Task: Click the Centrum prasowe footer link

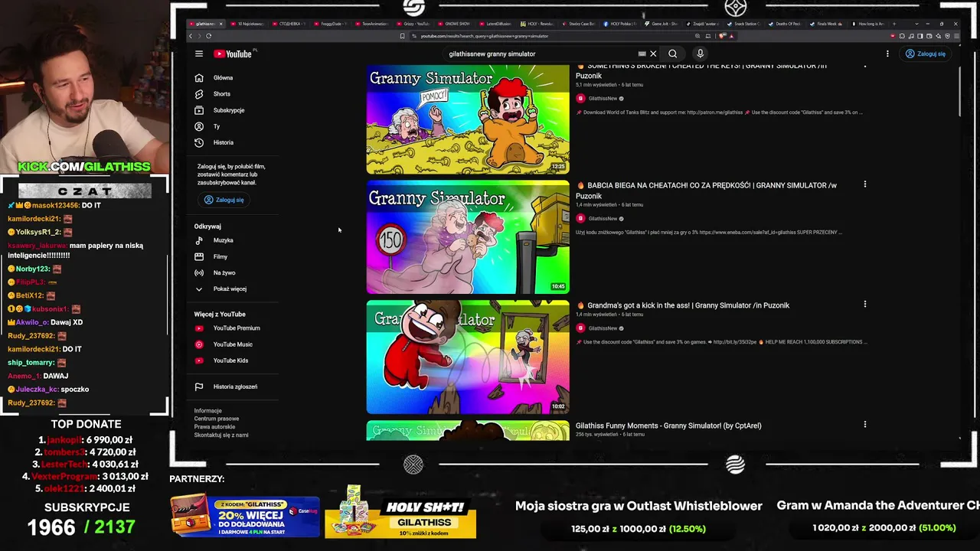Action: tap(217, 419)
